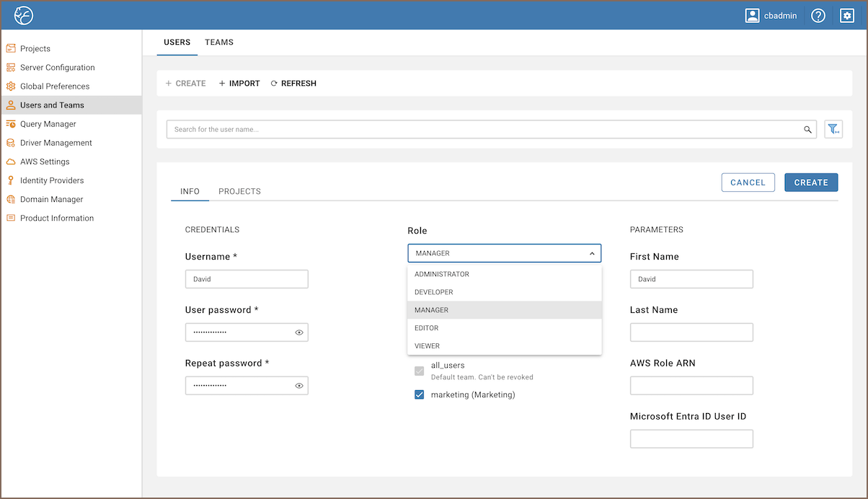Show the User password with eye icon
Screen dimensions: 868x499
(x=299, y=332)
